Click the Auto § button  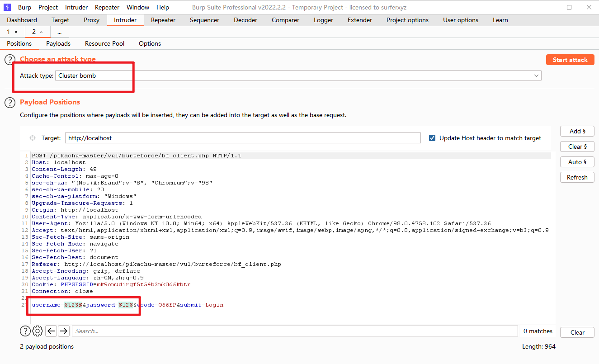(x=577, y=162)
